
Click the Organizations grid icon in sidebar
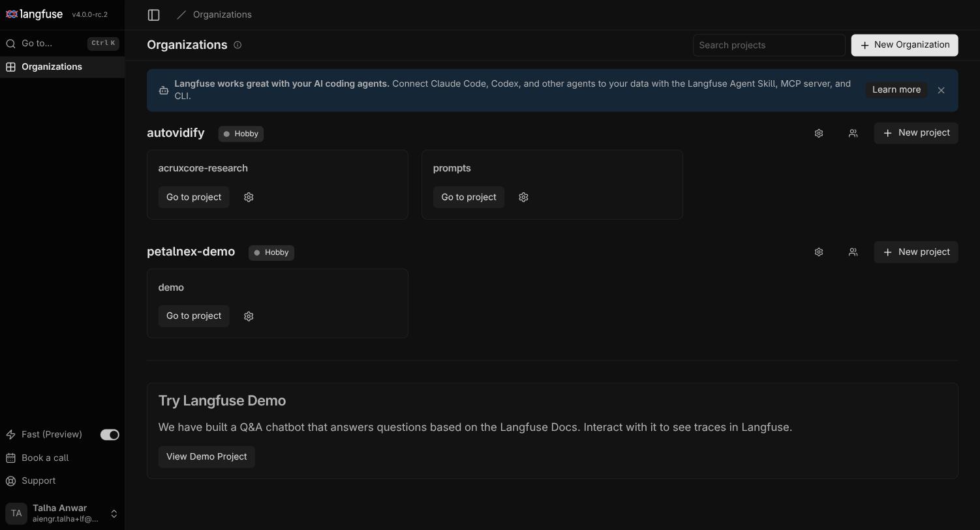(x=11, y=66)
